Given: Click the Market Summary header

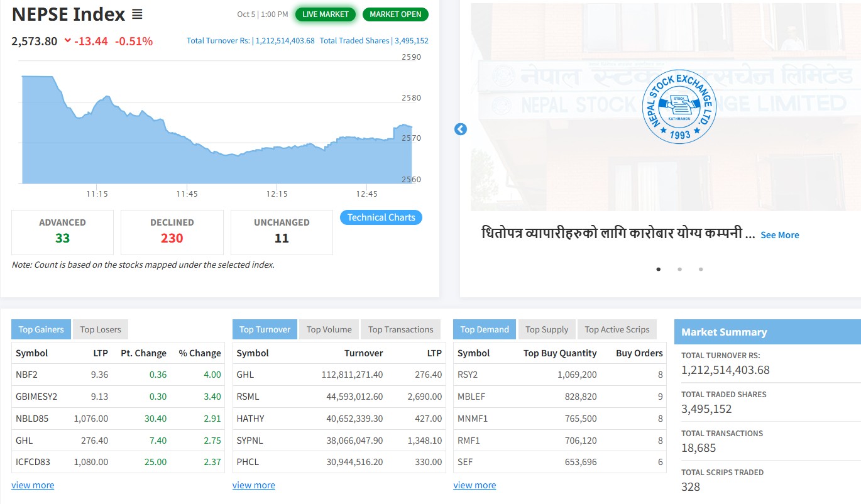Looking at the screenshot, I should pos(767,332).
